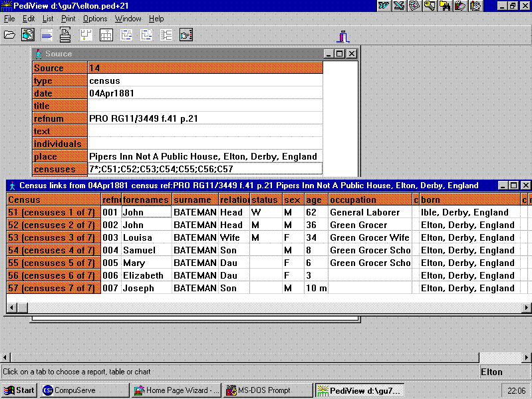Screen dimensions: 532x399
Task: Click the open folder toolbar icon
Action: [x=9, y=35]
